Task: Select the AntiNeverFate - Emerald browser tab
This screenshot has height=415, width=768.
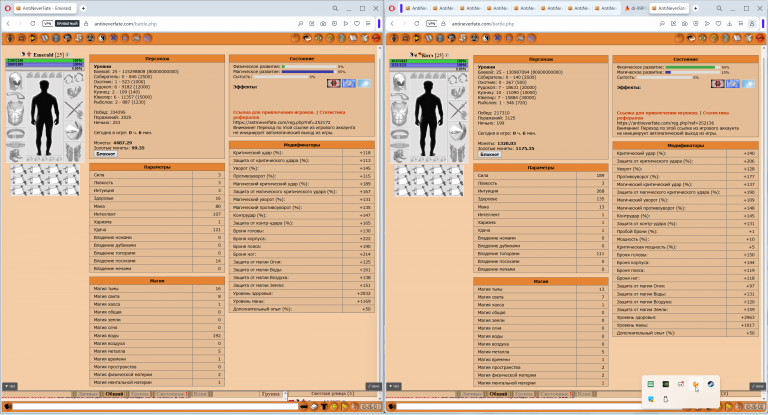Action: pyautogui.click(x=44, y=8)
